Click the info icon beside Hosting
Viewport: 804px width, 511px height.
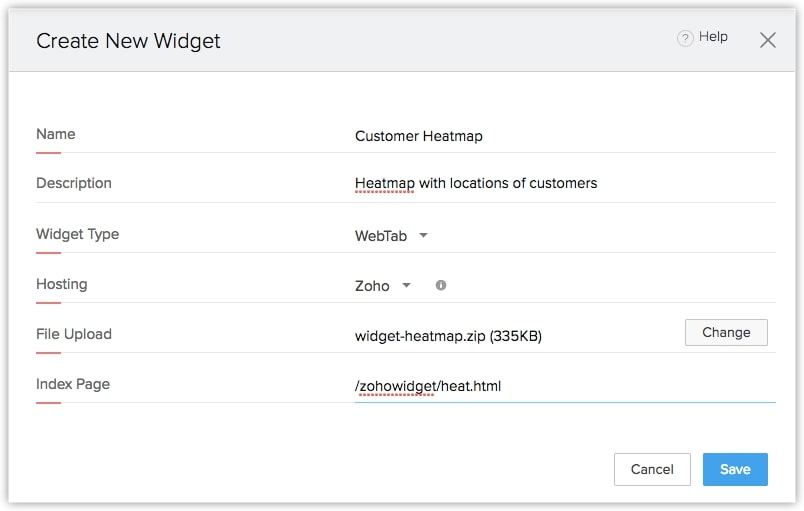(x=441, y=285)
